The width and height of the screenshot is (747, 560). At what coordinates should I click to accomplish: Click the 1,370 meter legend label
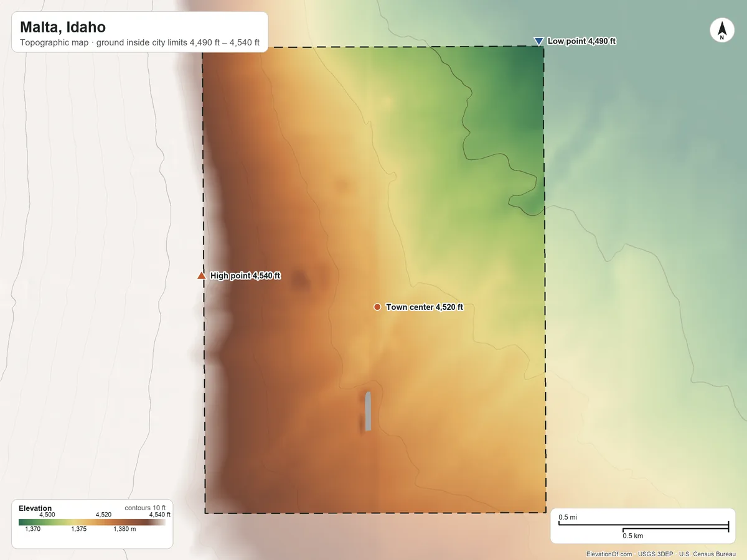click(x=32, y=530)
